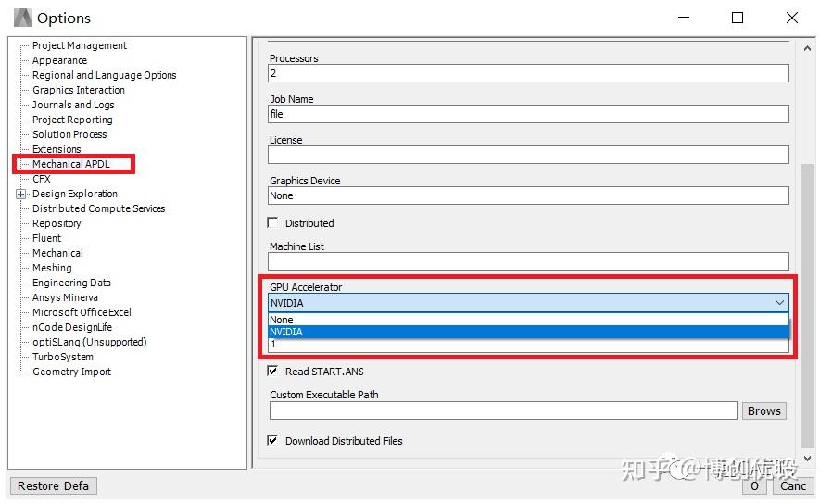
Task: Open Extensions category
Action: [x=57, y=149]
